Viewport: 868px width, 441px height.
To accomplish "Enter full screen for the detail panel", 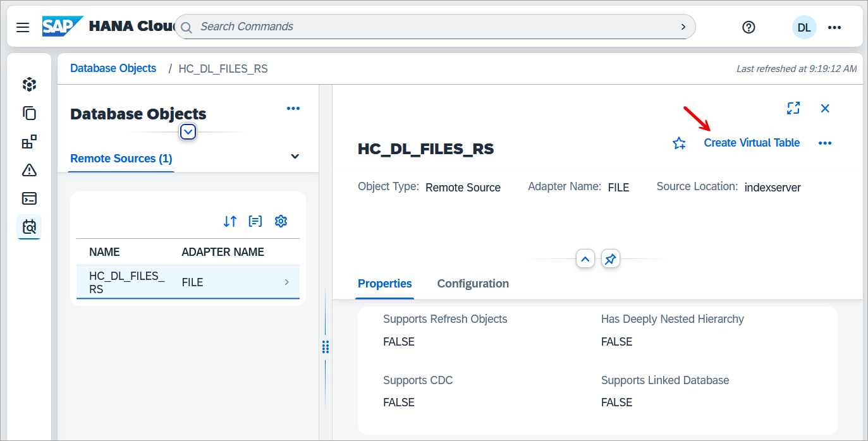I will click(x=793, y=108).
